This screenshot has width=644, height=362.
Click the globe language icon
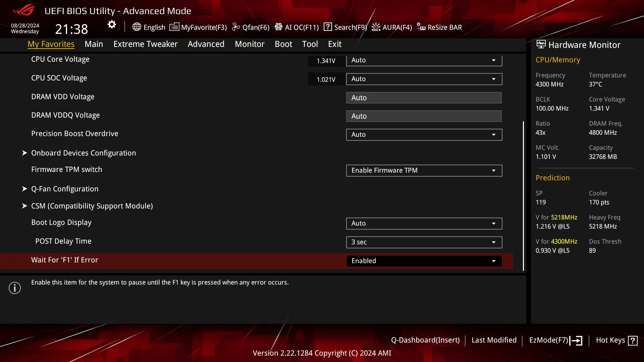pyautogui.click(x=137, y=27)
